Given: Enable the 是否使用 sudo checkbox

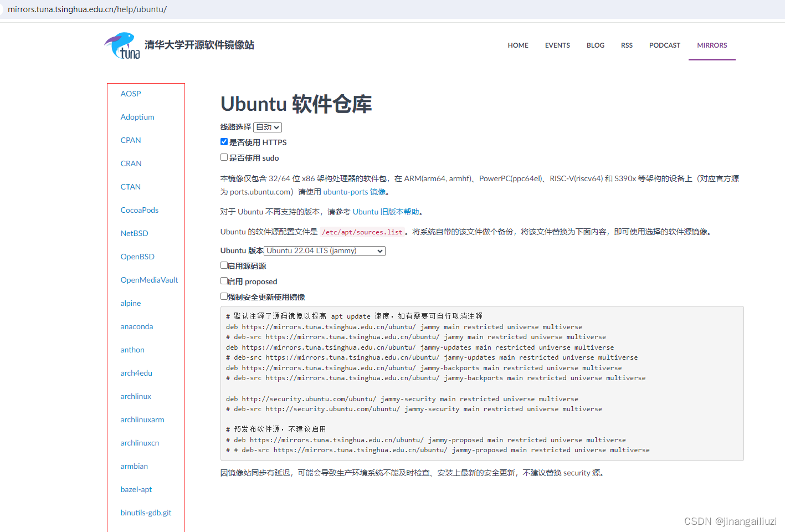Looking at the screenshot, I should (x=224, y=157).
